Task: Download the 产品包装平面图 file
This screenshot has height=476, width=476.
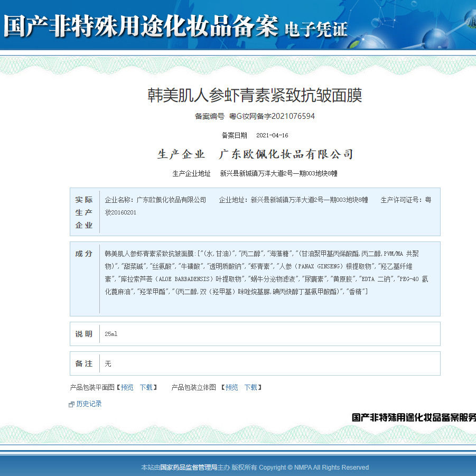Action: pyautogui.click(x=146, y=387)
